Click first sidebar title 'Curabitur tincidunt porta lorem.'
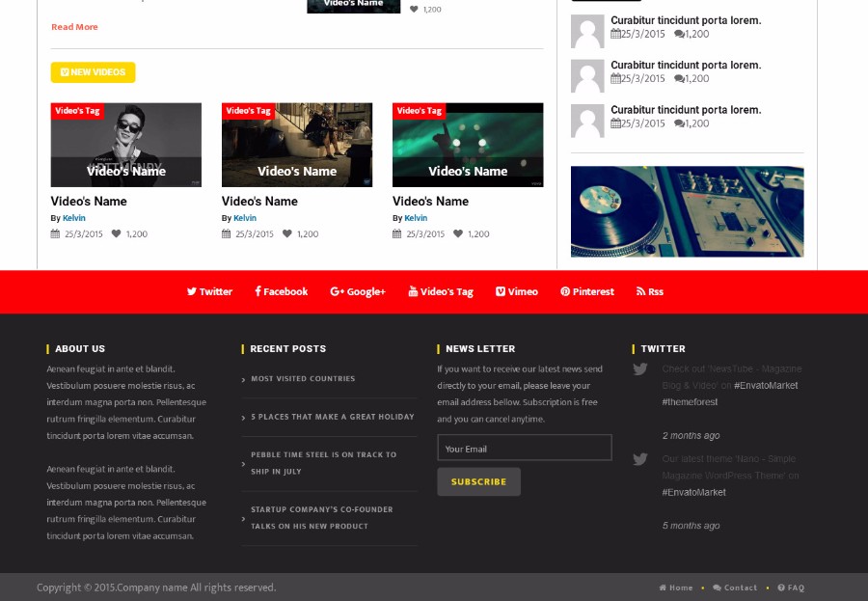 tap(686, 20)
